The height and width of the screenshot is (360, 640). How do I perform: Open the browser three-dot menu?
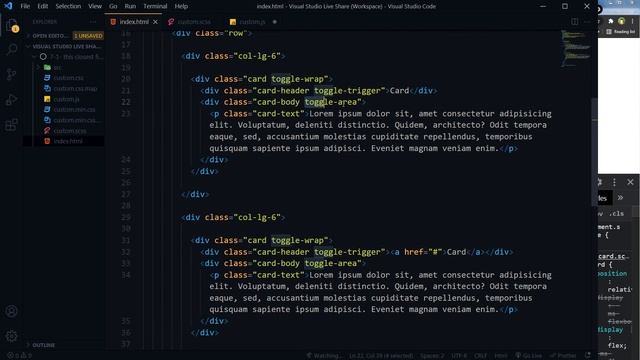[633, 21]
